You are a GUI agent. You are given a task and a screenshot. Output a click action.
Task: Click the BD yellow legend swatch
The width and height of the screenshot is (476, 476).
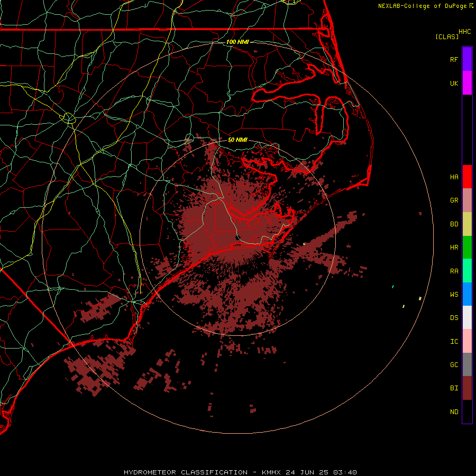coord(467,224)
